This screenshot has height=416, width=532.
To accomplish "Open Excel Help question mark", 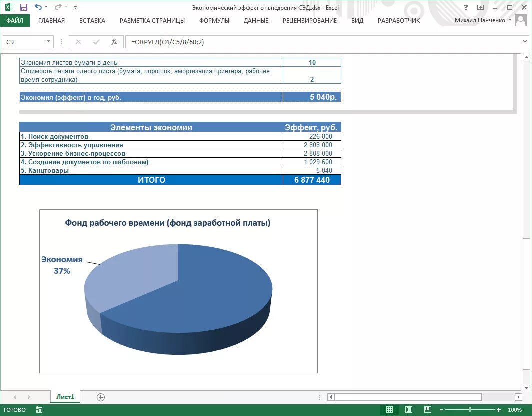I will point(466,7).
